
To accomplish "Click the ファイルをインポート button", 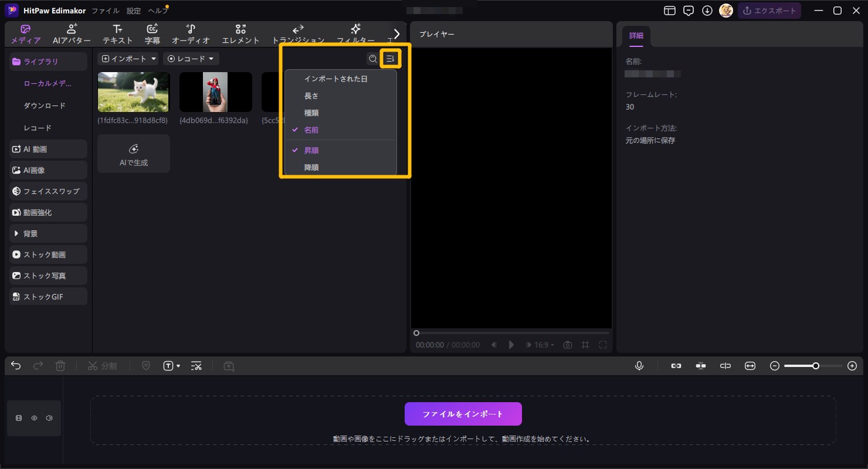I will pos(463,413).
